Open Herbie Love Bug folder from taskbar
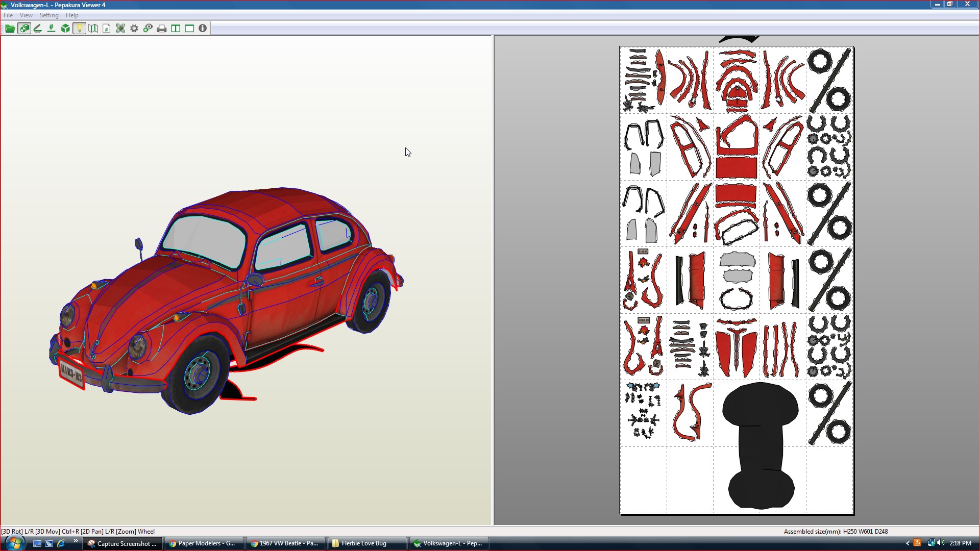980x551 pixels. tap(367, 543)
